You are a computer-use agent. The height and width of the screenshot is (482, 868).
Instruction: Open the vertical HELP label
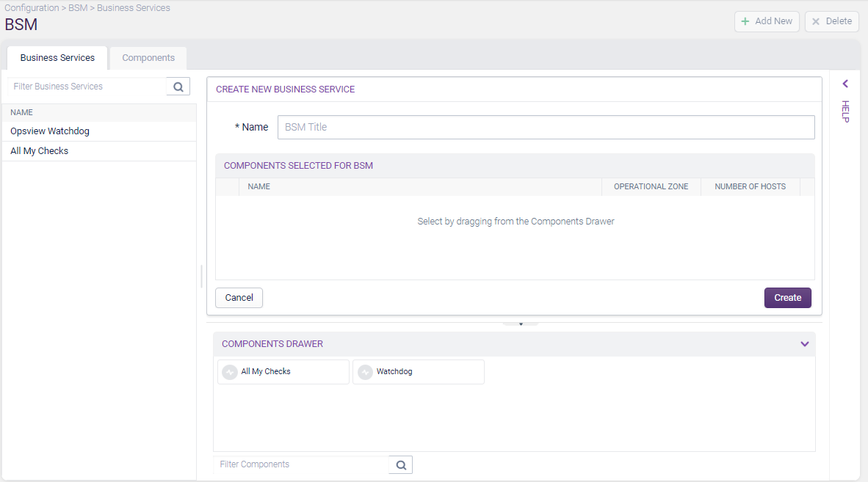point(845,112)
